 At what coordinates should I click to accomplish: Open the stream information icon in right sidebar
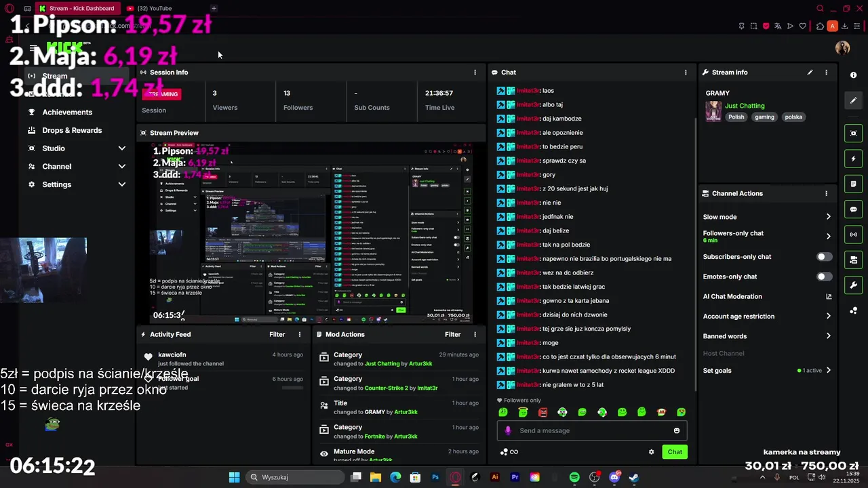(x=854, y=75)
